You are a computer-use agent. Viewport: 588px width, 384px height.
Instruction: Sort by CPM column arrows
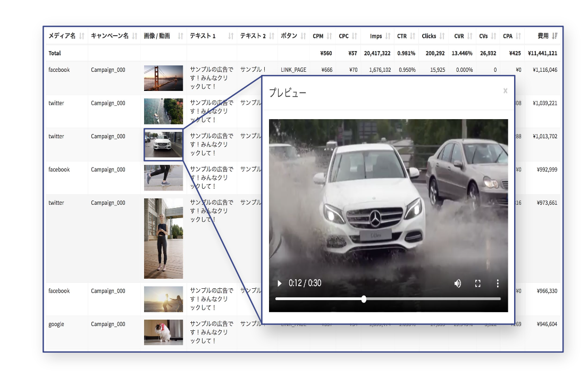[329, 36]
